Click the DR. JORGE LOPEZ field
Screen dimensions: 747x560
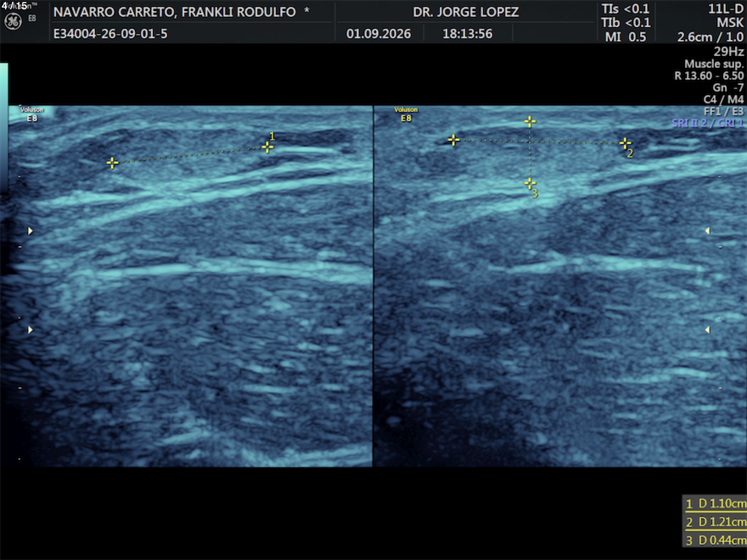pyautogui.click(x=466, y=12)
